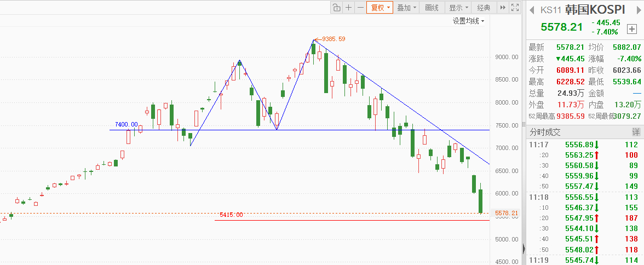This screenshot has width=644, height=265.
Task: Click the 外盘 value 11.73万
Action: coord(571,105)
